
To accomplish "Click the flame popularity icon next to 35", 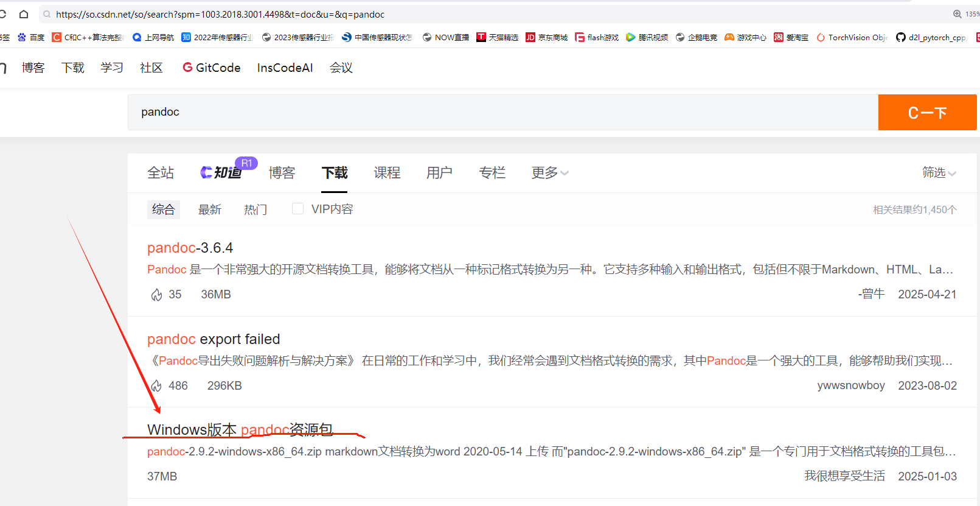I will pos(156,295).
